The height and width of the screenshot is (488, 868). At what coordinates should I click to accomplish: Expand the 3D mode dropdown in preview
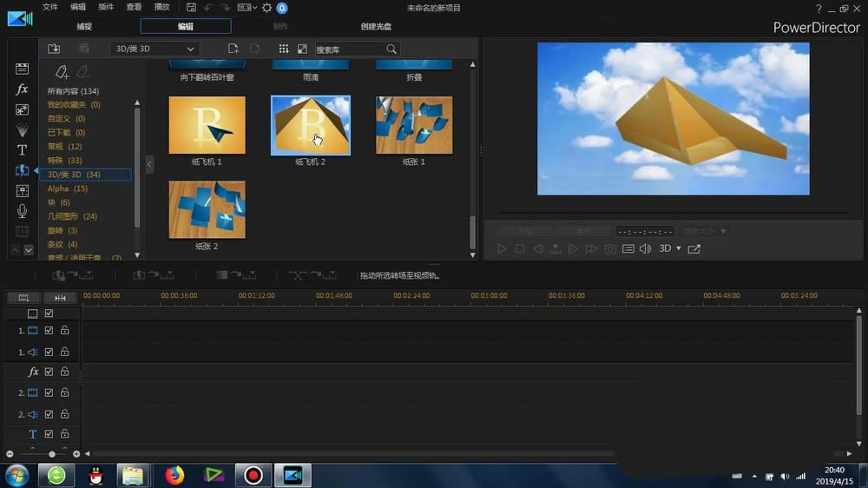click(x=678, y=249)
